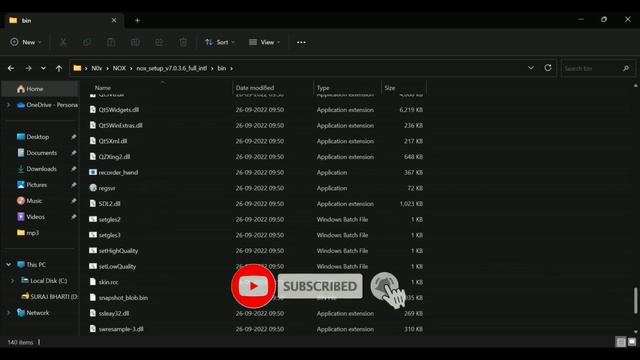Click the Copy toolbar icon
640x360 pixels.
[87, 42]
